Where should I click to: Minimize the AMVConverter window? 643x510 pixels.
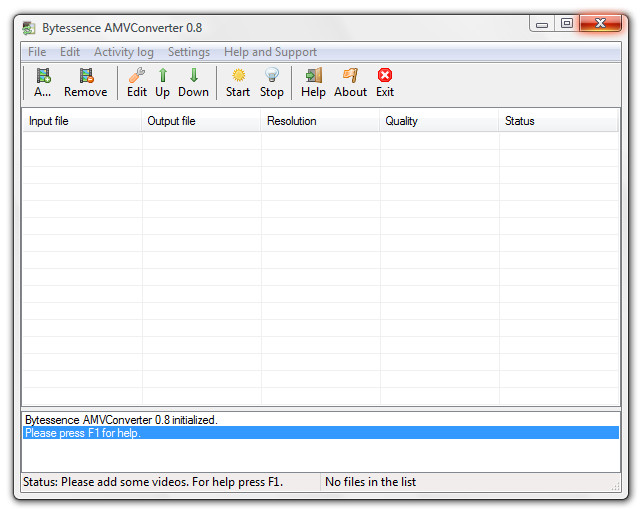coord(542,24)
